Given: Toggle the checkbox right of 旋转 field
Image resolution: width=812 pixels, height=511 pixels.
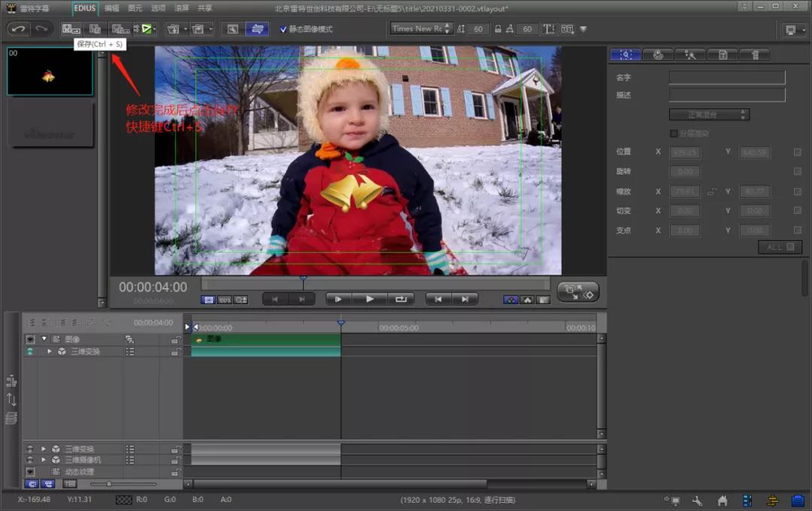Looking at the screenshot, I should (798, 172).
